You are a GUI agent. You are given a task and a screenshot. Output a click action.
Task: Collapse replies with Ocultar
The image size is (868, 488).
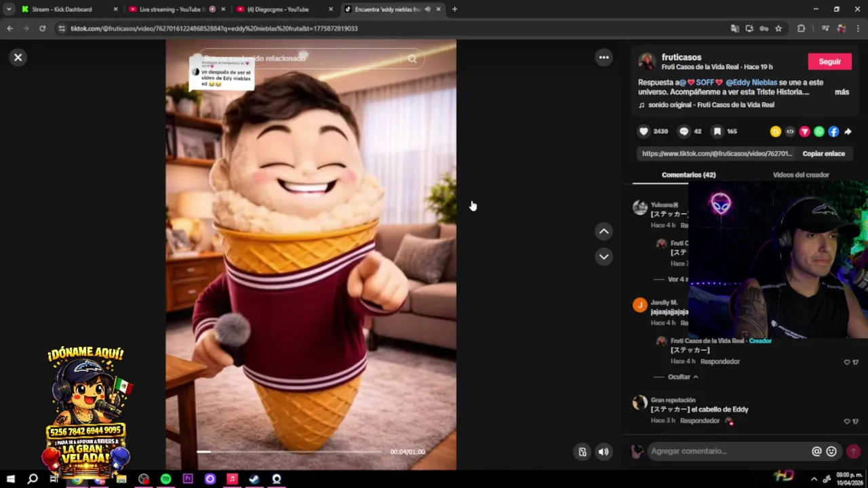tap(683, 377)
